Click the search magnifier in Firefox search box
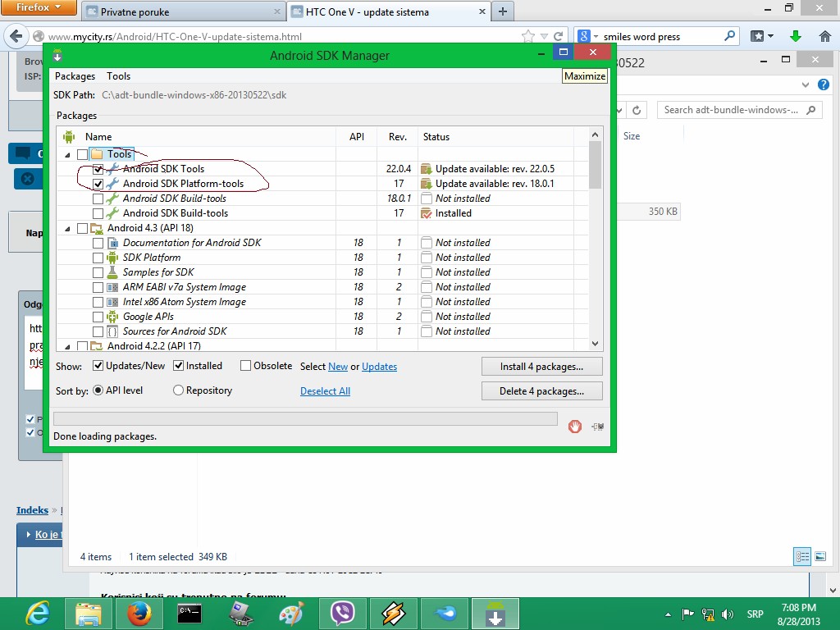Image resolution: width=840 pixels, height=630 pixels. pos(729,36)
